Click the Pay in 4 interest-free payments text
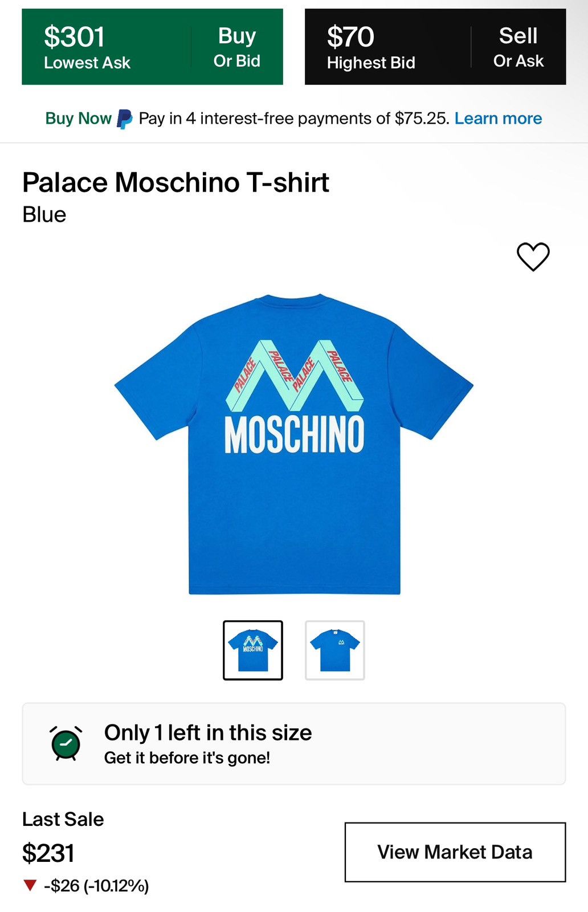The height and width of the screenshot is (912, 588). 294,119
